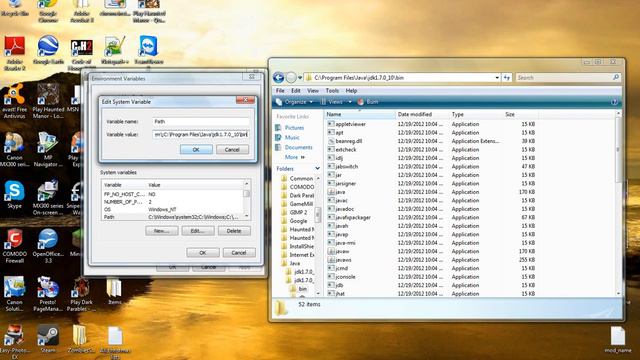Open Notepad++ desktop shortcut
640x360 pixels.
click(x=115, y=50)
